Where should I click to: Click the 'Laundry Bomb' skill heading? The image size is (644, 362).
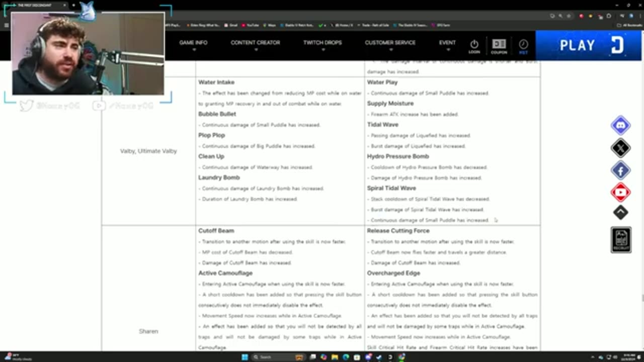tap(219, 177)
